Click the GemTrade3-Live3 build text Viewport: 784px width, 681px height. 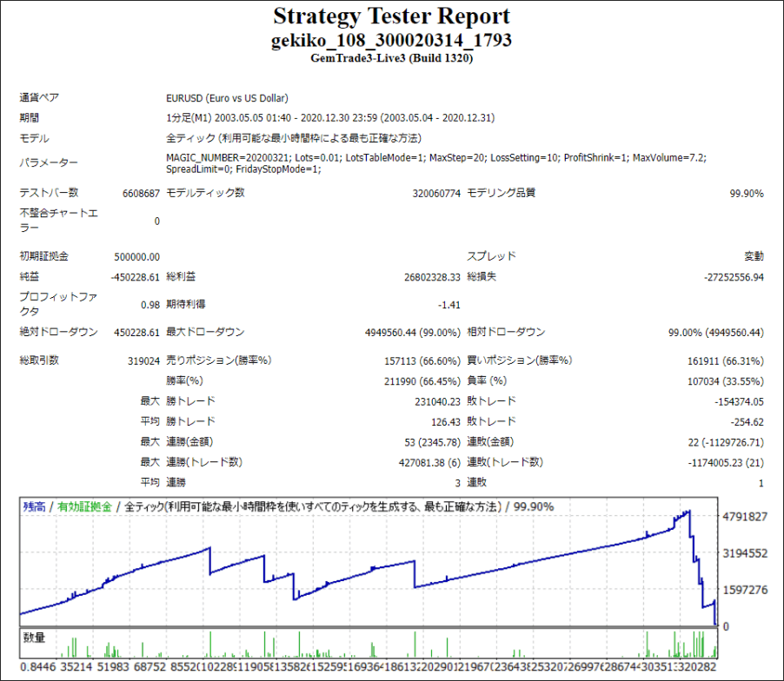click(x=391, y=58)
